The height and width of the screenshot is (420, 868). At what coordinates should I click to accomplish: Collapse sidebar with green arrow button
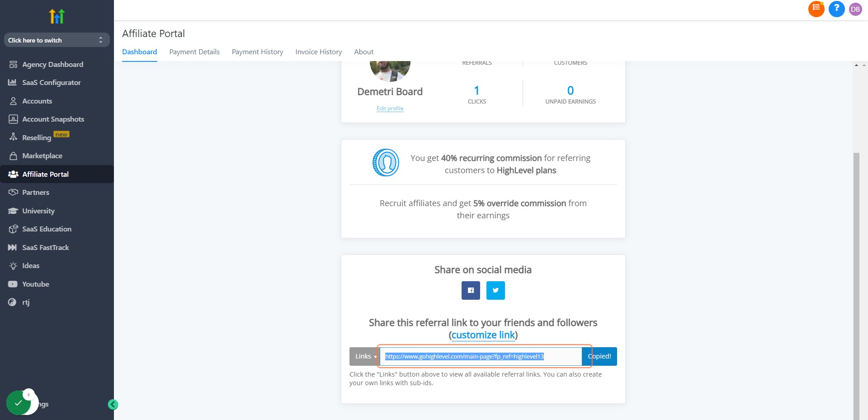[113, 405]
